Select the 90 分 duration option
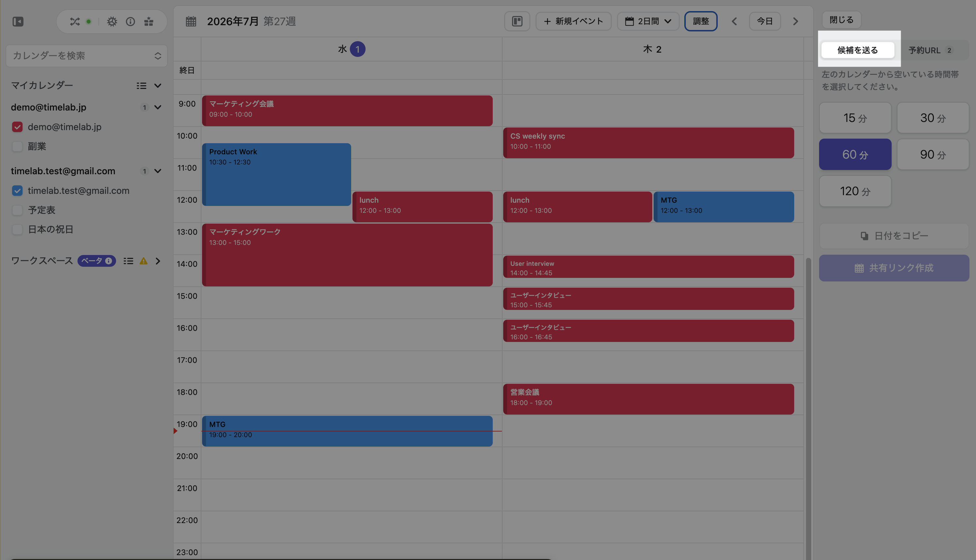Viewport: 976px width, 560px height. tap(933, 154)
